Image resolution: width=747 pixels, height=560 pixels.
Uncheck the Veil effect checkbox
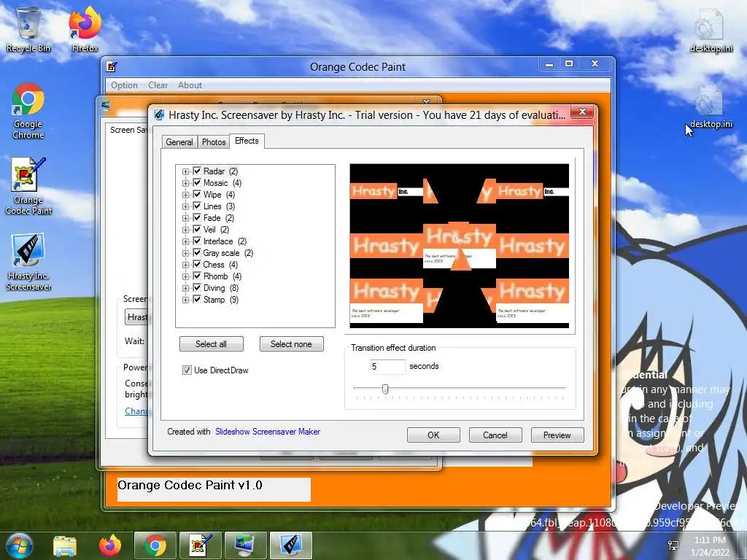click(197, 229)
